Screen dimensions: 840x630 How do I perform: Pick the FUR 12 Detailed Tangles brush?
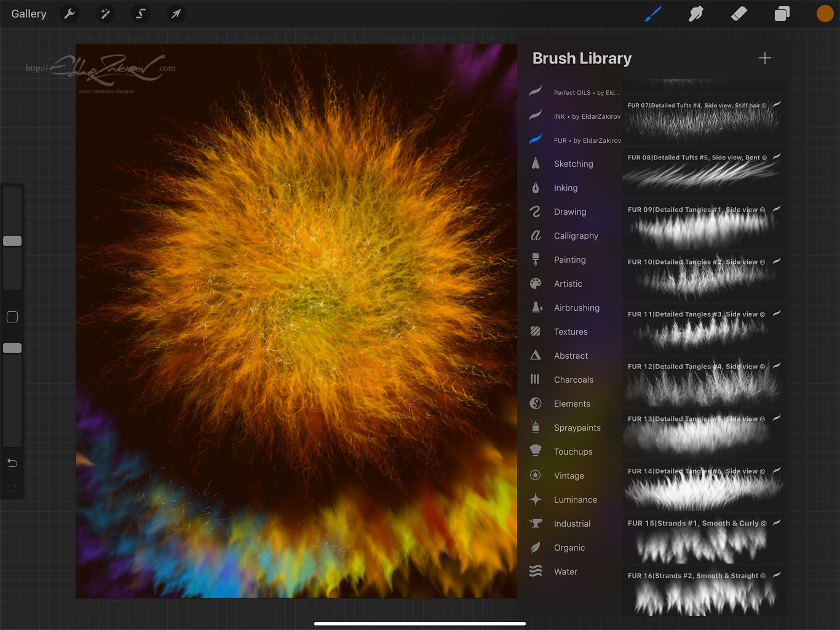click(702, 381)
